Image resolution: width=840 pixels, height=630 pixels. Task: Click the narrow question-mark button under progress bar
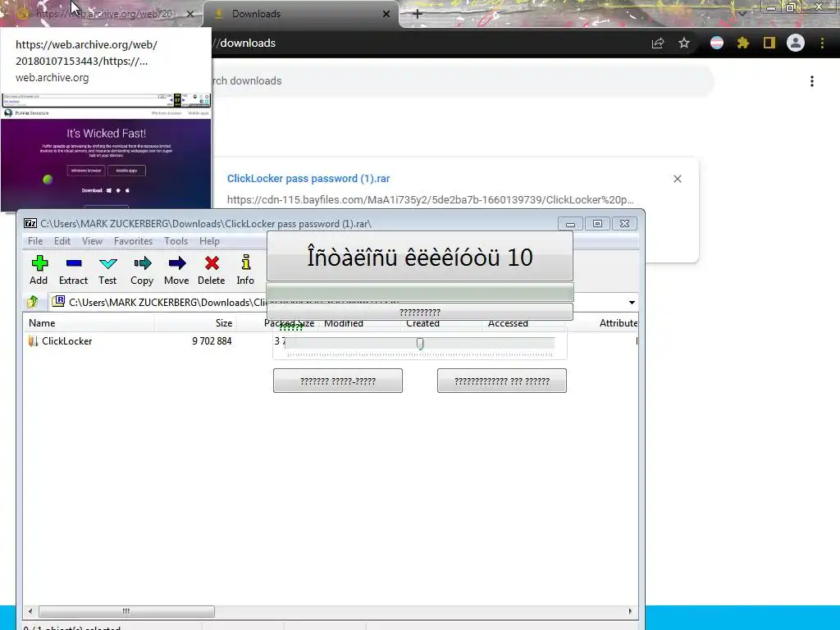point(420,312)
